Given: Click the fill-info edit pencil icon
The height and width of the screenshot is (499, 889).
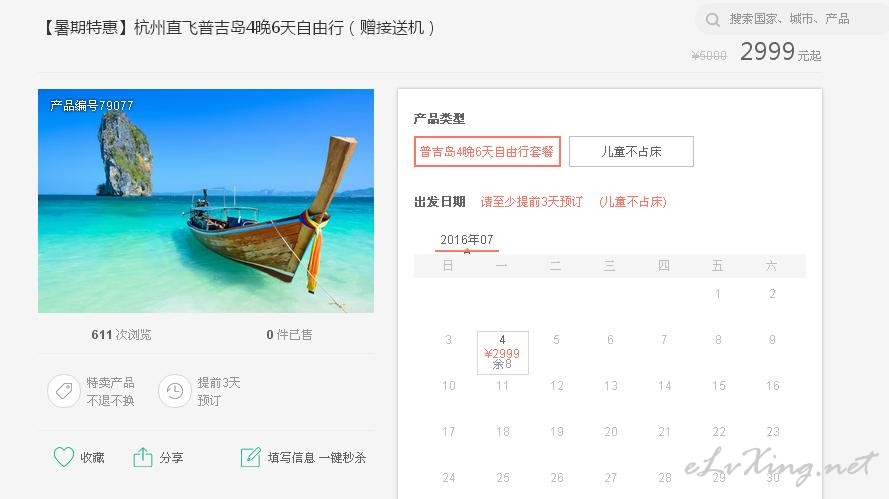Looking at the screenshot, I should pyautogui.click(x=251, y=457).
